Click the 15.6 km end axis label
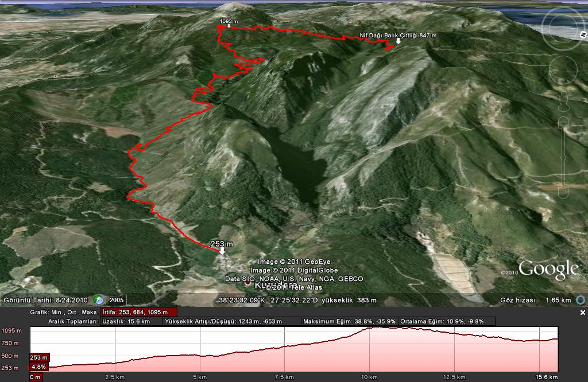This screenshot has width=588, height=382. [547, 377]
